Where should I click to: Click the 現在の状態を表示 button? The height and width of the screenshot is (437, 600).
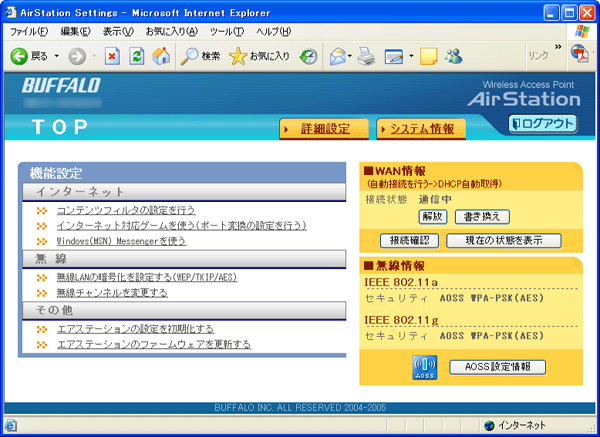click(x=504, y=241)
